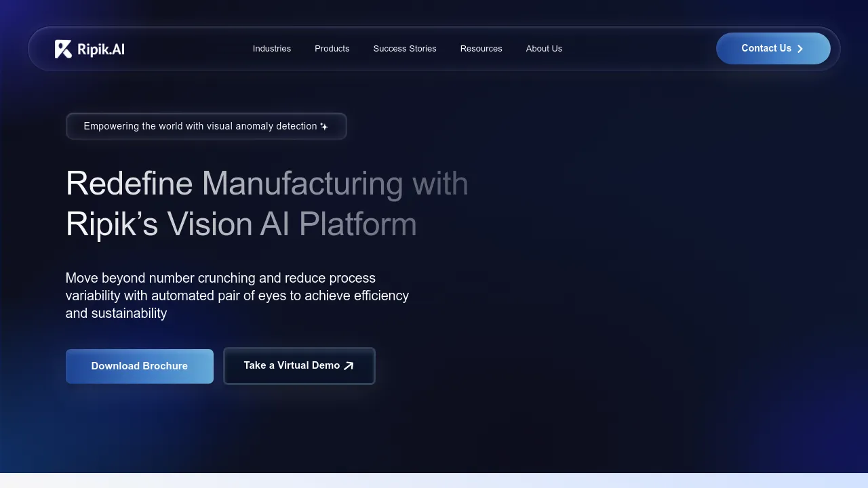The image size is (868, 488).
Task: Open the Products menu
Action: click(332, 49)
